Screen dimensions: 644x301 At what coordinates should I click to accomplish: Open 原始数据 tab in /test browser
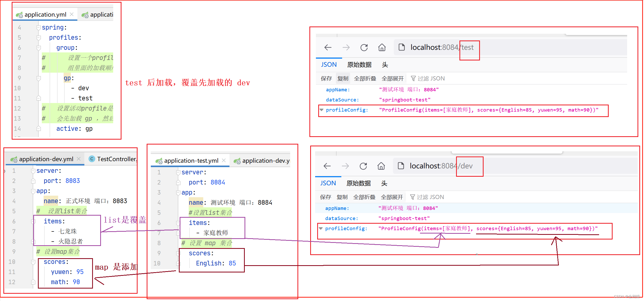pyautogui.click(x=359, y=65)
